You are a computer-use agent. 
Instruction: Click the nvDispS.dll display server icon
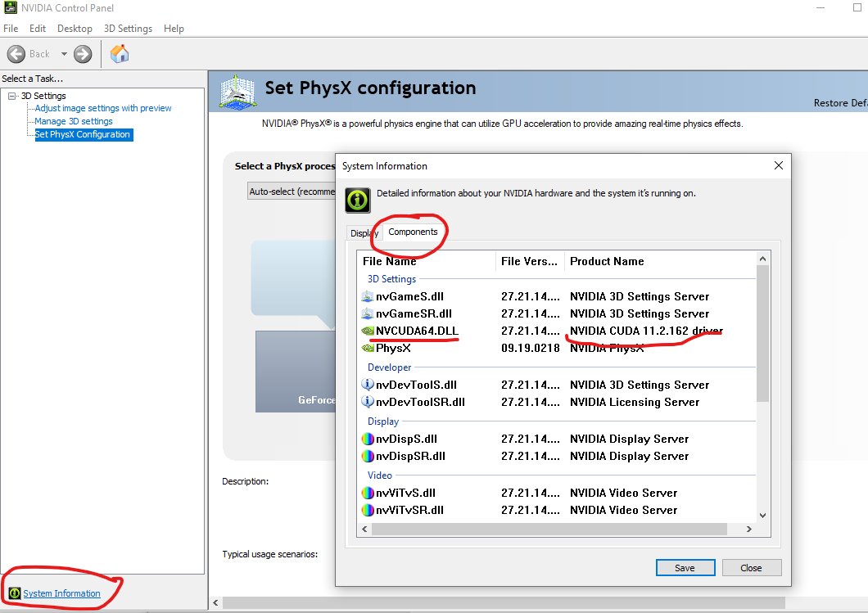pyautogui.click(x=366, y=439)
